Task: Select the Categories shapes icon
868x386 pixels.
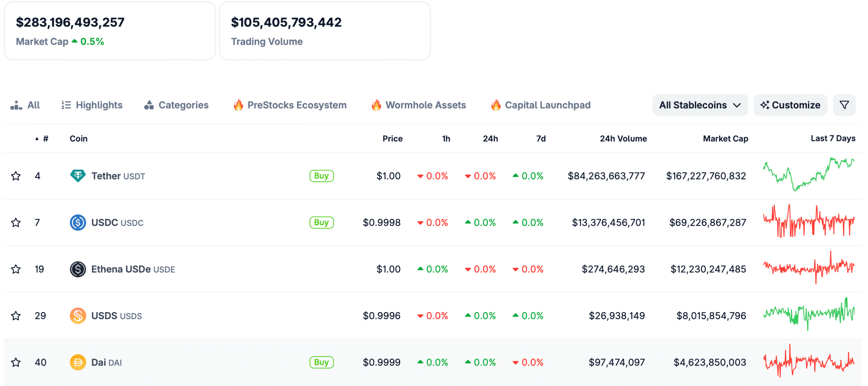Action: 149,105
